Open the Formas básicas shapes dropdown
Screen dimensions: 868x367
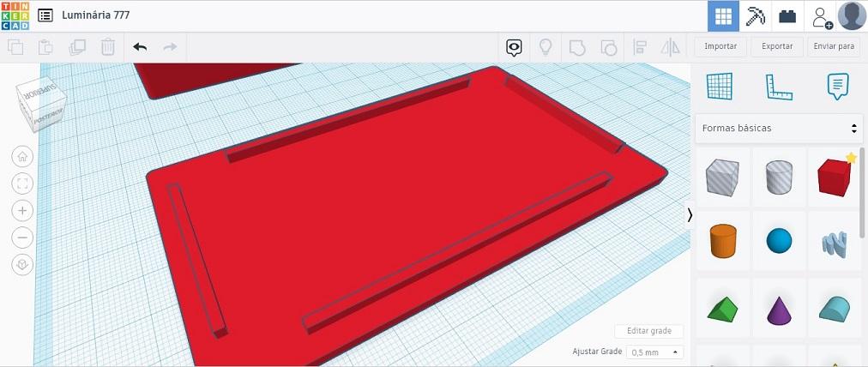tap(779, 128)
